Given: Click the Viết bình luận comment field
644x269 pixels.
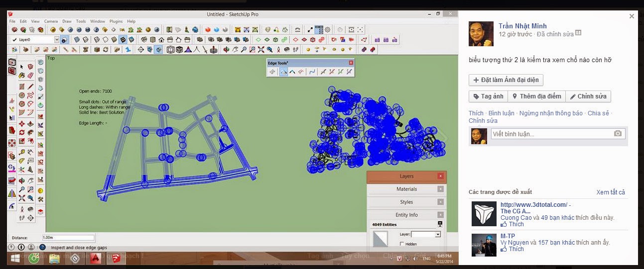Looking at the screenshot, I should click(552, 134).
